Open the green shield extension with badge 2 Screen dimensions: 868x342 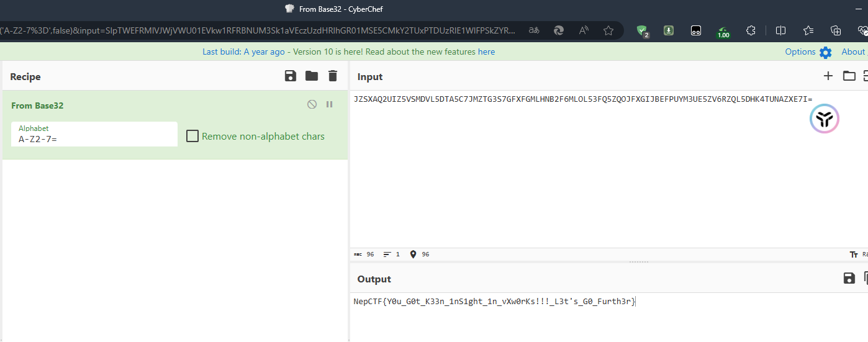[x=643, y=30]
